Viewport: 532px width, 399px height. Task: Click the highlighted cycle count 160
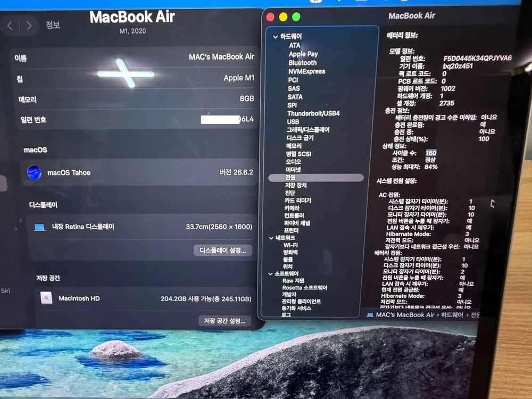point(431,153)
